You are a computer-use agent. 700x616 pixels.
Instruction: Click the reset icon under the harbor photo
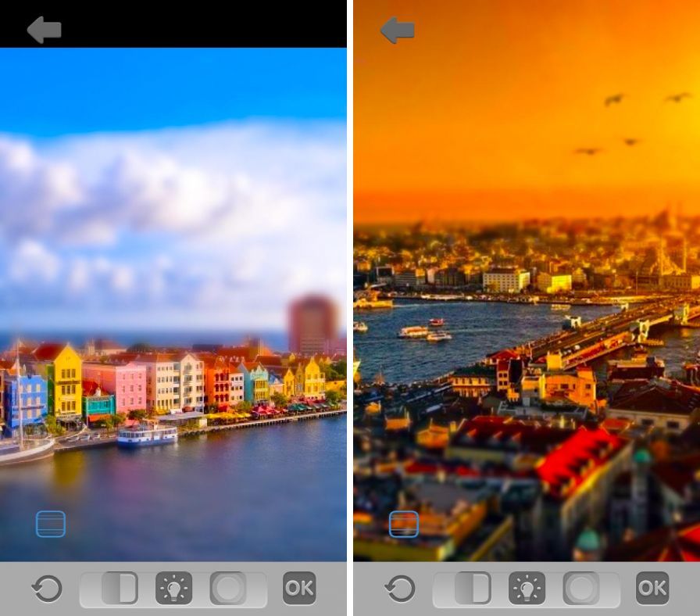pyautogui.click(x=47, y=588)
